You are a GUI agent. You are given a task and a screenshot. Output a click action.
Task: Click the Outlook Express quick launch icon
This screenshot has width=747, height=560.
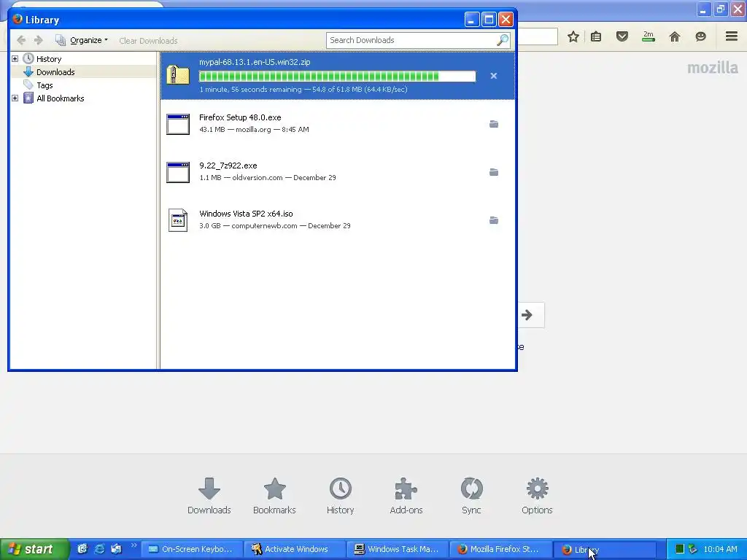[116, 549]
